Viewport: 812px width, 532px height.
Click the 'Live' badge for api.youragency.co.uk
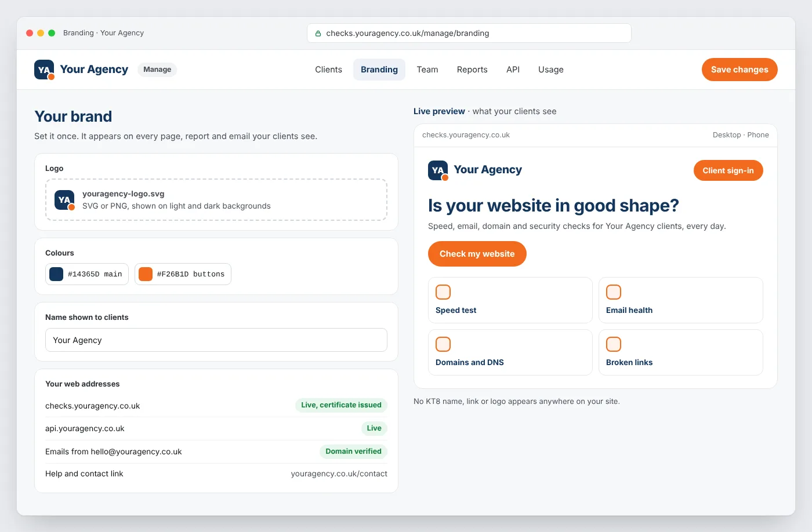coord(374,428)
